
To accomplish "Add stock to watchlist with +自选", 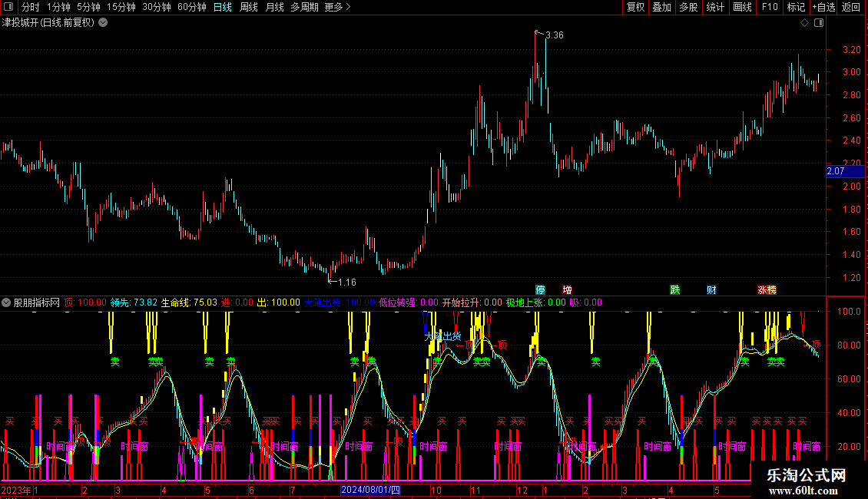I will (x=823, y=7).
